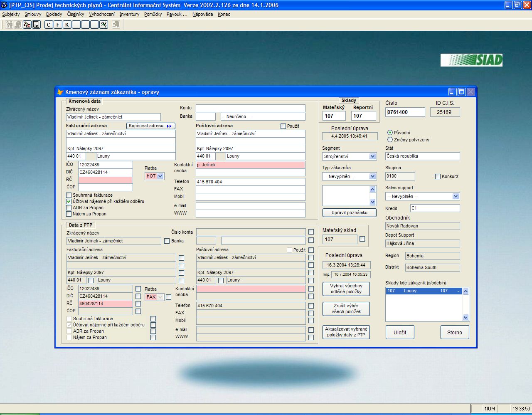Image resolution: width=532 pixels, height=415 pixels.
Task: Click the signing hand toolbar icon
Action: coord(27,25)
